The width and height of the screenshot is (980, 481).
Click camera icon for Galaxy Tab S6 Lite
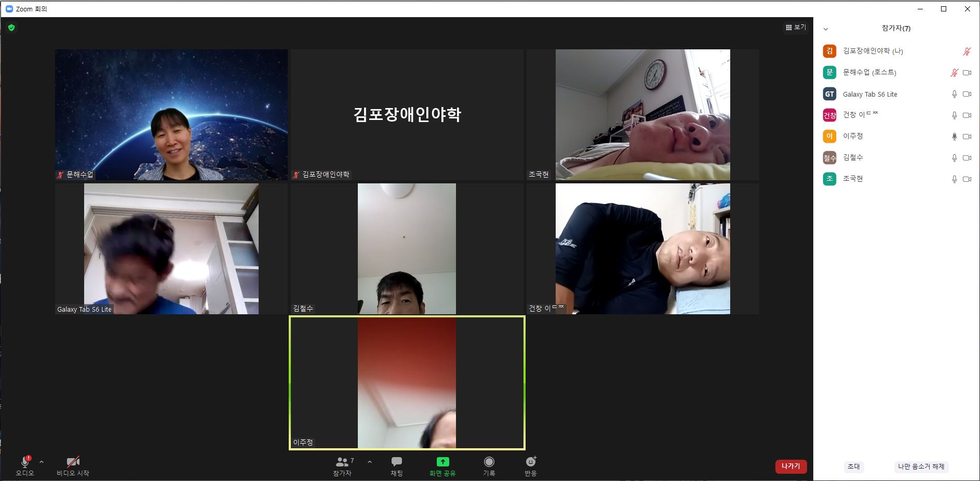tap(967, 94)
